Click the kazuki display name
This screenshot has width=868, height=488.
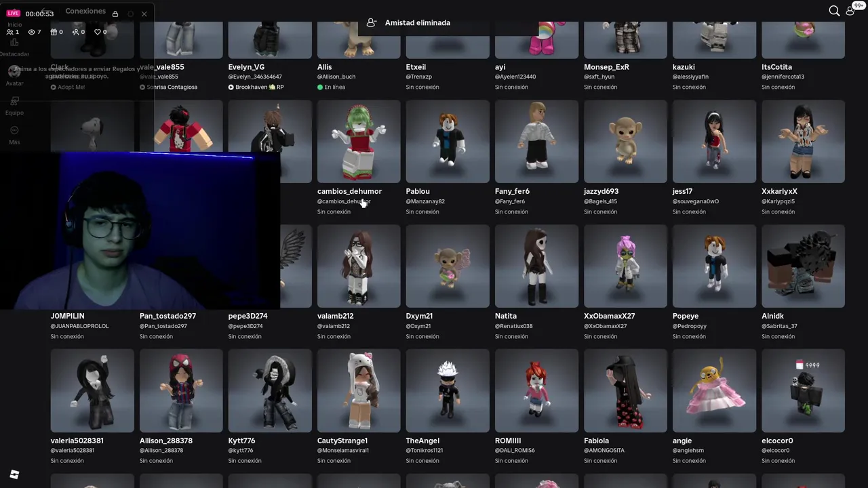click(x=684, y=67)
